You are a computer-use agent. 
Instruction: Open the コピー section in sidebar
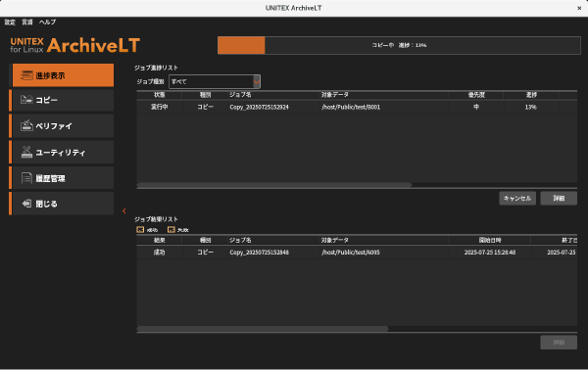pos(63,100)
